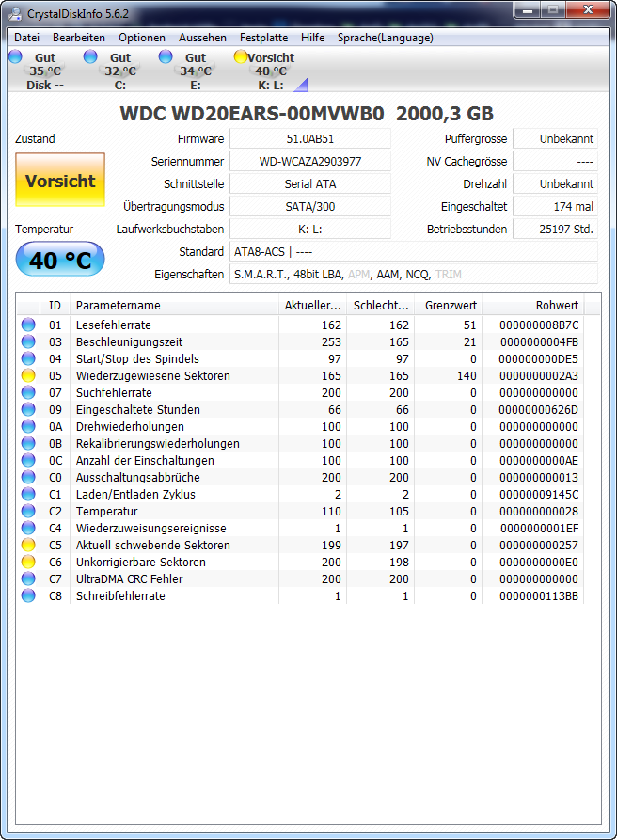The image size is (617, 840).
Task: Click the Eigenschaften features field
Action: 414,274
